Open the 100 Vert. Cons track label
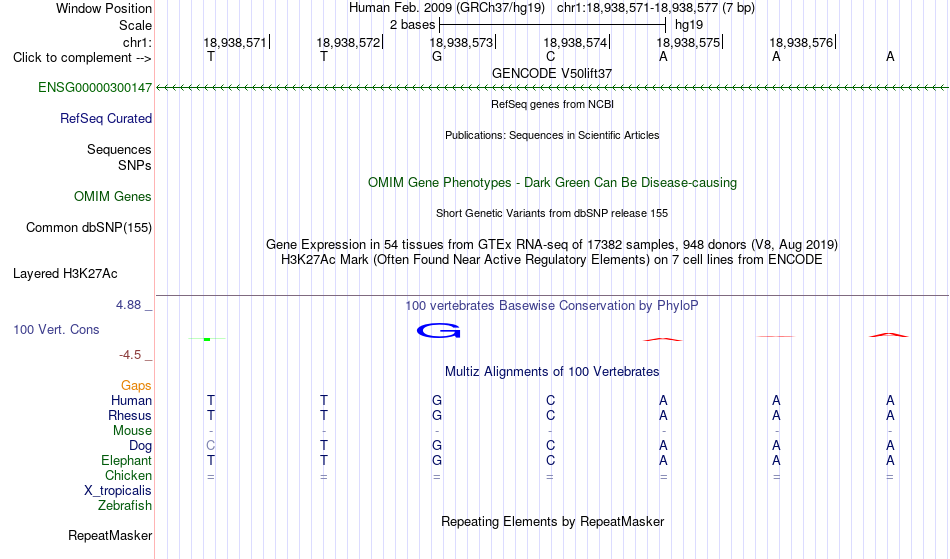This screenshot has height=559, width=950. 56,329
